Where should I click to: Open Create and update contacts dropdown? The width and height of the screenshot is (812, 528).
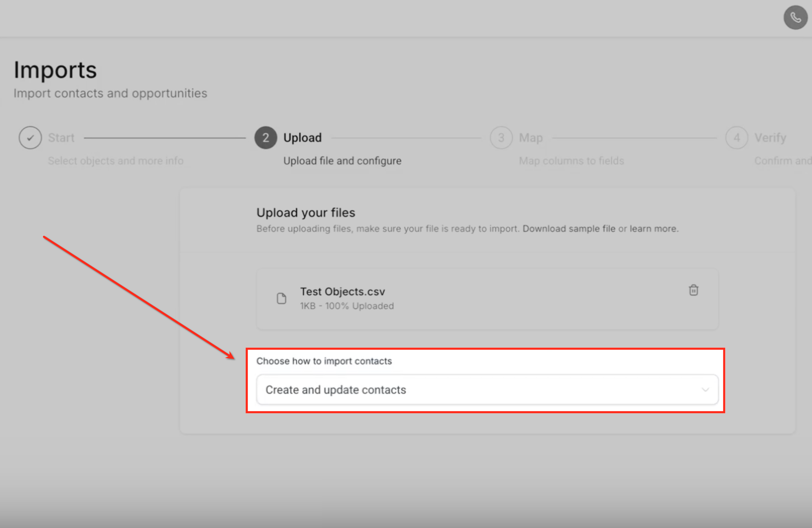click(487, 390)
